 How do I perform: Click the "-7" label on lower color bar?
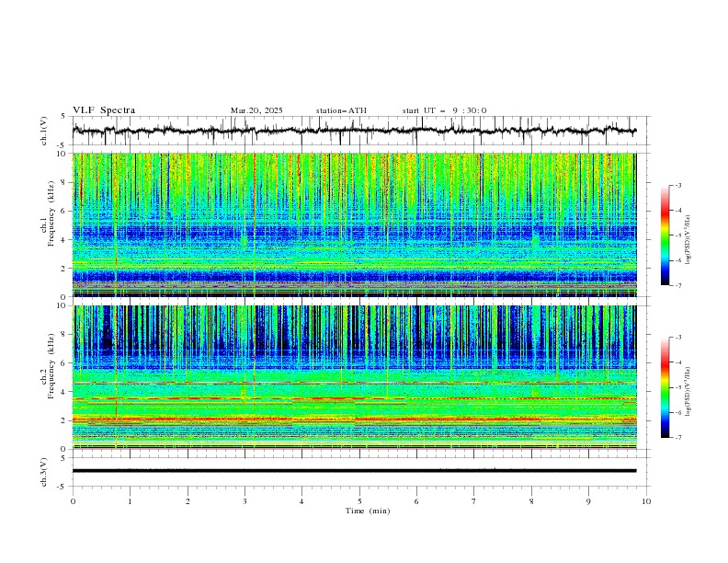pyautogui.click(x=677, y=438)
